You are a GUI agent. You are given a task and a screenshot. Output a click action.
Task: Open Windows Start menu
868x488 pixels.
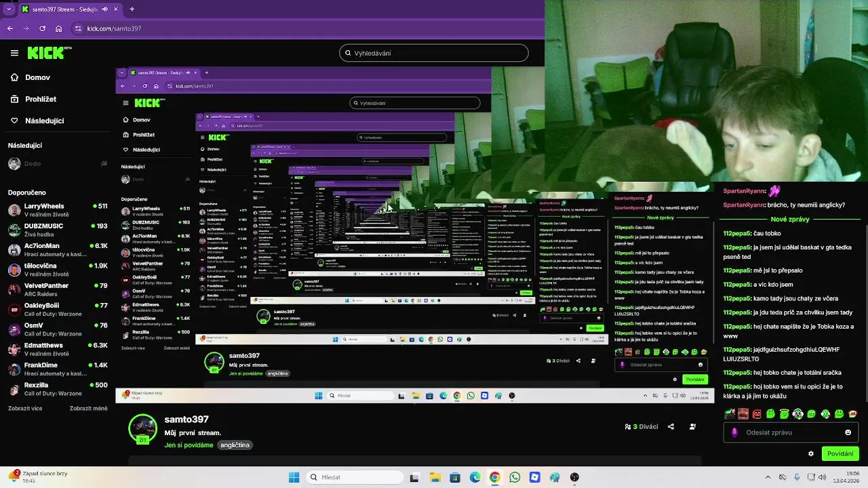[x=294, y=477]
